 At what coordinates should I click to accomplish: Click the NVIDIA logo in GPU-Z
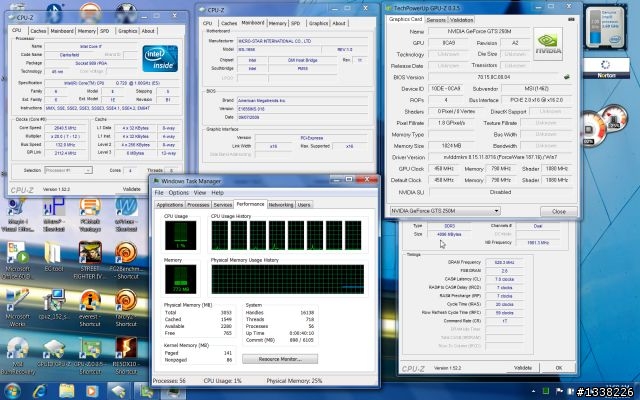(x=548, y=44)
